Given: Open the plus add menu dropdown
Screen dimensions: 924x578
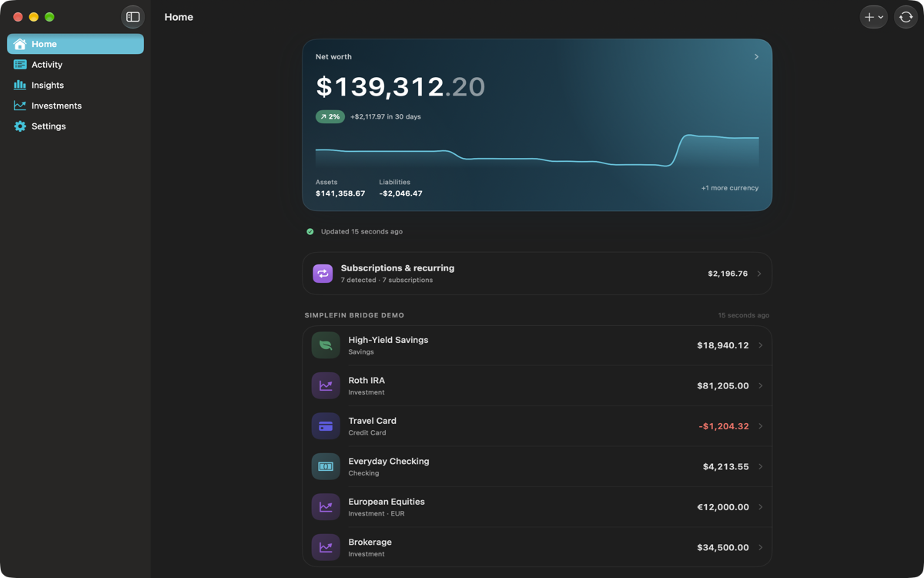Looking at the screenshot, I should pyautogui.click(x=873, y=17).
